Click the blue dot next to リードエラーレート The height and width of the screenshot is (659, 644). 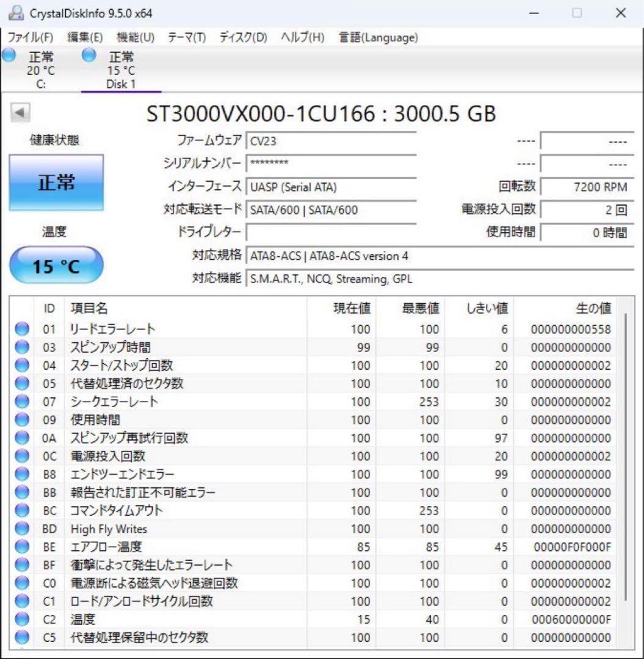(22, 328)
